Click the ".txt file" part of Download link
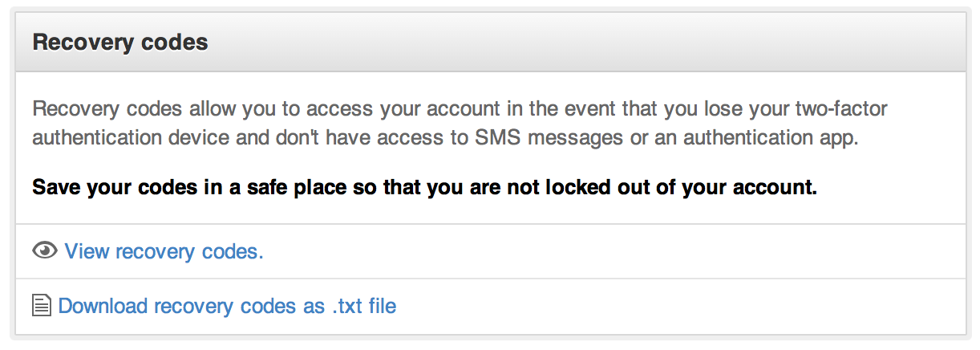Image resolution: width=980 pixels, height=350 pixels. pyautogui.click(x=364, y=306)
